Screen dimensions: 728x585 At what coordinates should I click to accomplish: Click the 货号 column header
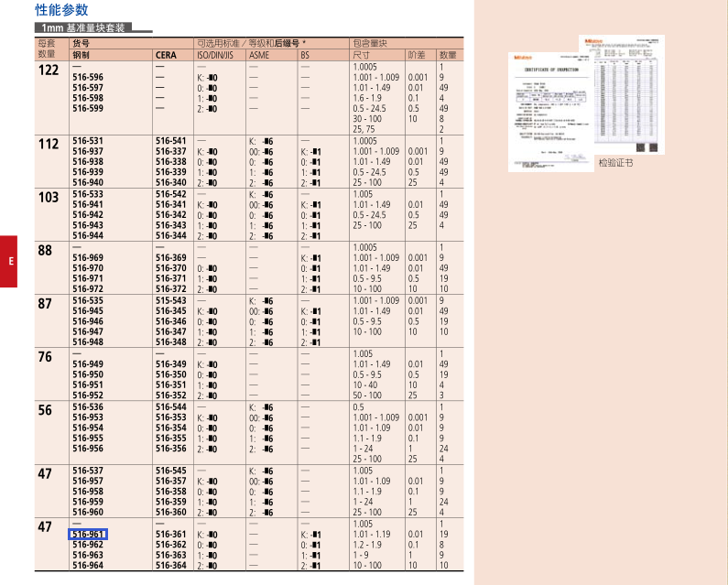[81, 44]
